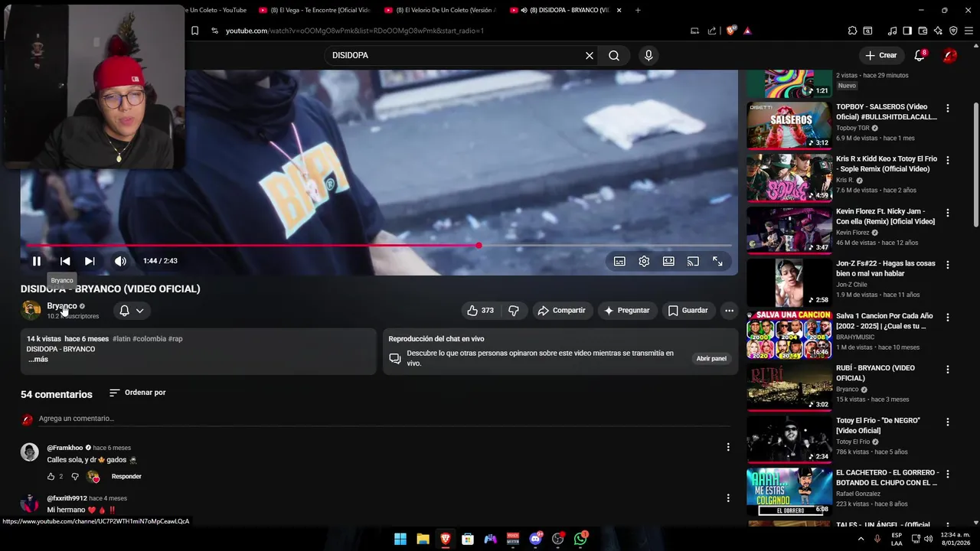Open the Brave Leo AI sparkle icon
Screen dimensions: 980x551
coord(938,31)
